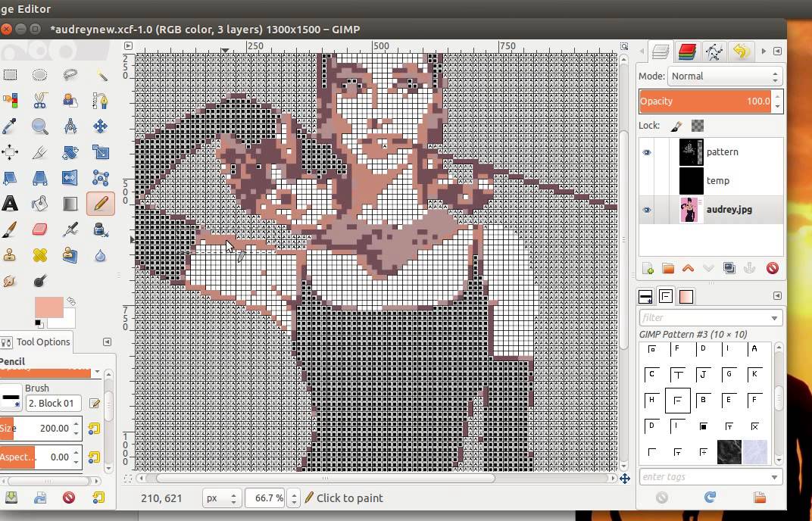Show the hidden temp layer
Screen dimensions: 812x521
pyautogui.click(x=647, y=181)
